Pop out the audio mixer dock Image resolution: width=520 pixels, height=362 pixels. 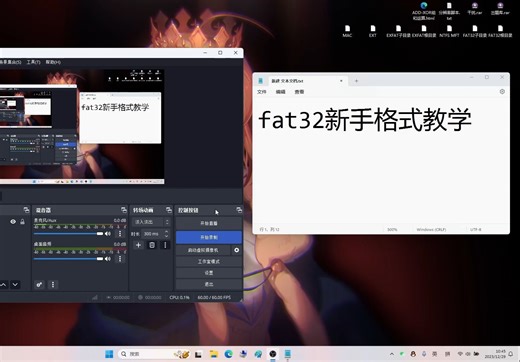[124, 210]
